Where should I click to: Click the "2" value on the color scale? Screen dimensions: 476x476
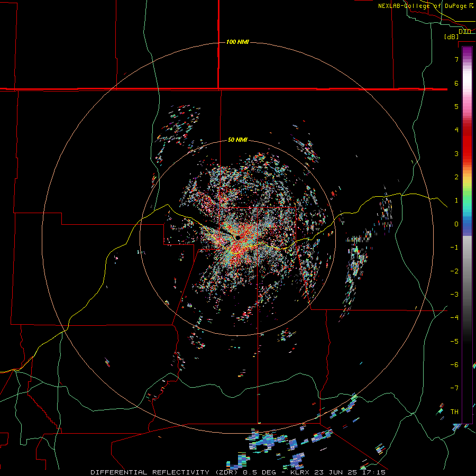[456, 177]
